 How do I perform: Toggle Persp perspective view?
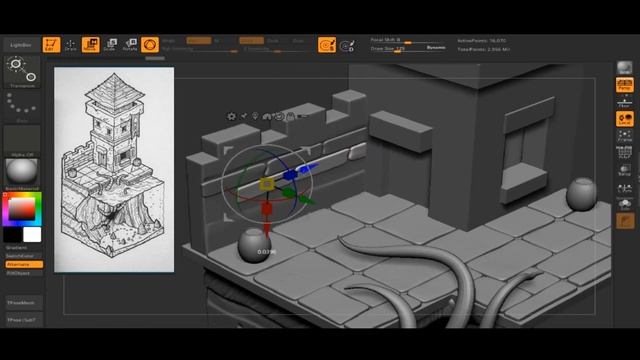[624, 85]
